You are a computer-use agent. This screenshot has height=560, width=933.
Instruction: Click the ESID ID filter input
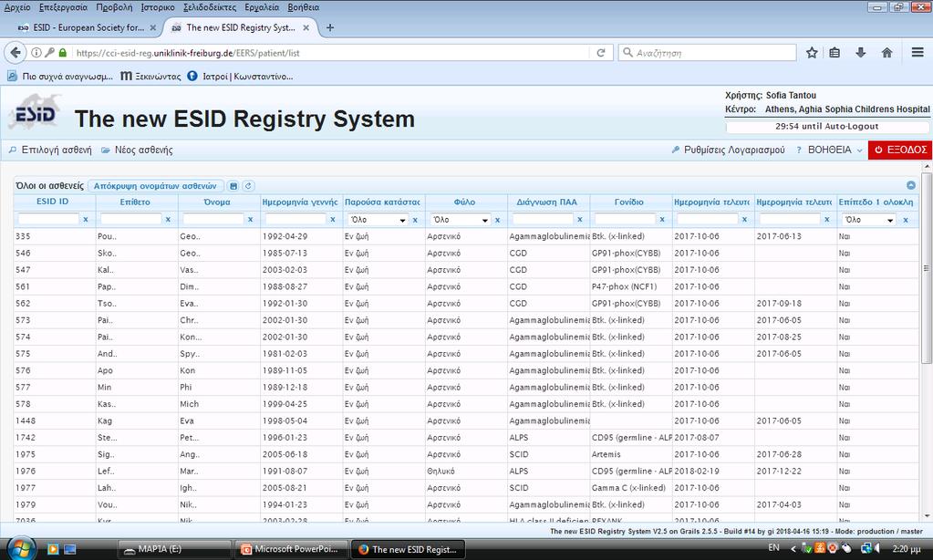[x=48, y=220]
